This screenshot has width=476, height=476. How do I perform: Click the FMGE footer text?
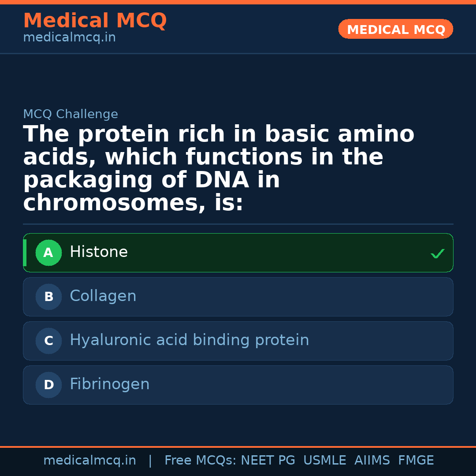(x=416, y=461)
